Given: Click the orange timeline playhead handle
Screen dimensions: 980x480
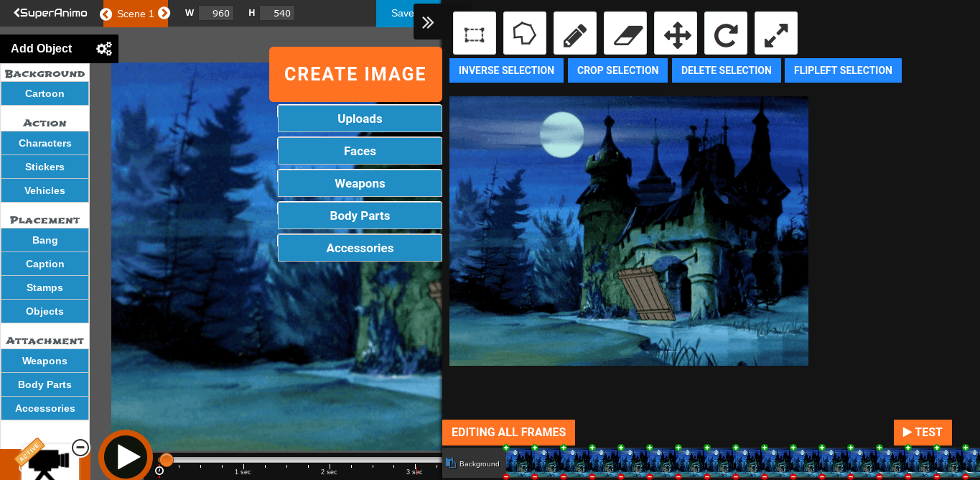Looking at the screenshot, I should (x=166, y=460).
